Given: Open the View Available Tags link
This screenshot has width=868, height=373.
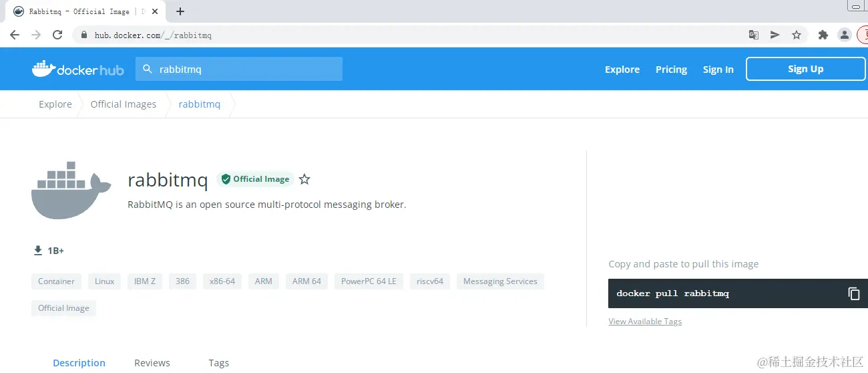Looking at the screenshot, I should [645, 322].
